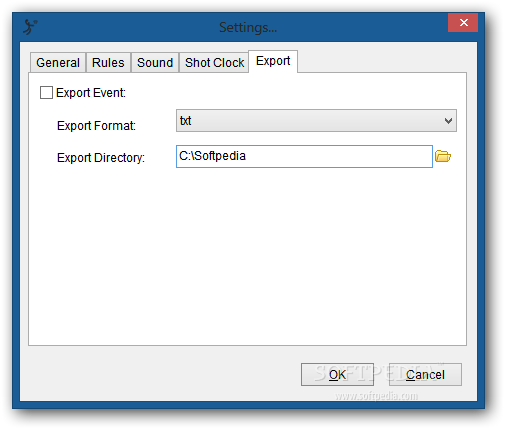505x429 pixels.
Task: Expand the Export Format dropdown
Action: pyautogui.click(x=316, y=120)
